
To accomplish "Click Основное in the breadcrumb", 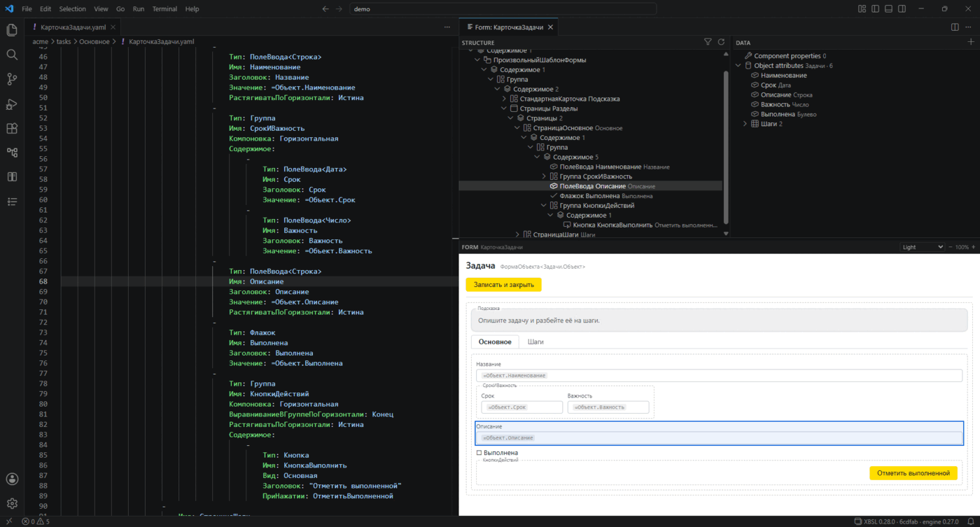I will [94, 41].
